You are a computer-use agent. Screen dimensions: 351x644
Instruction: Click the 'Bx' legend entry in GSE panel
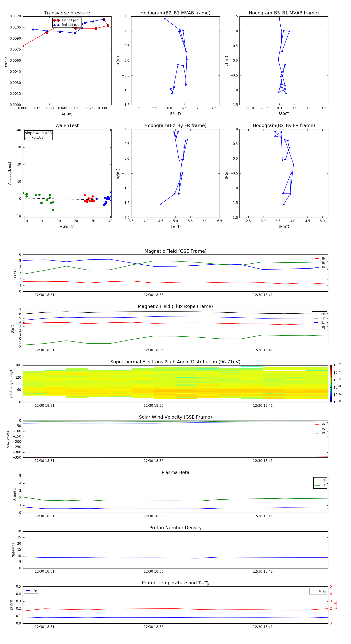[320, 259]
